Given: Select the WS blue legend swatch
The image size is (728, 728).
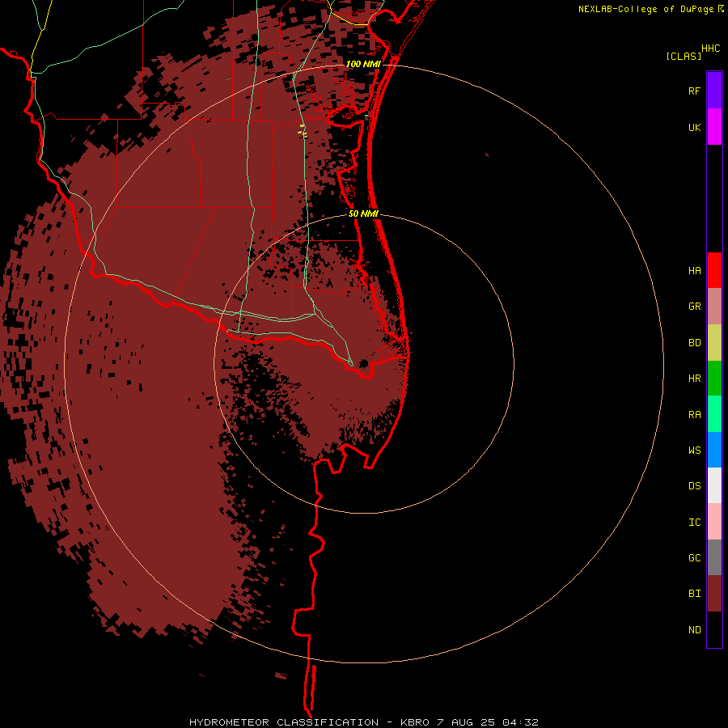Looking at the screenshot, I should [714, 450].
